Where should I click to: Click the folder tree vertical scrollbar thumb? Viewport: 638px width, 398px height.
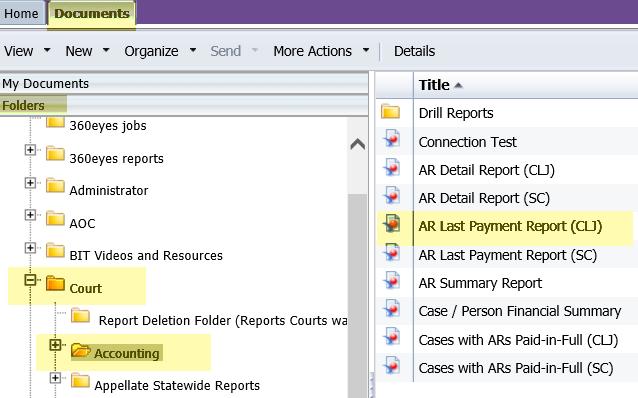click(357, 296)
